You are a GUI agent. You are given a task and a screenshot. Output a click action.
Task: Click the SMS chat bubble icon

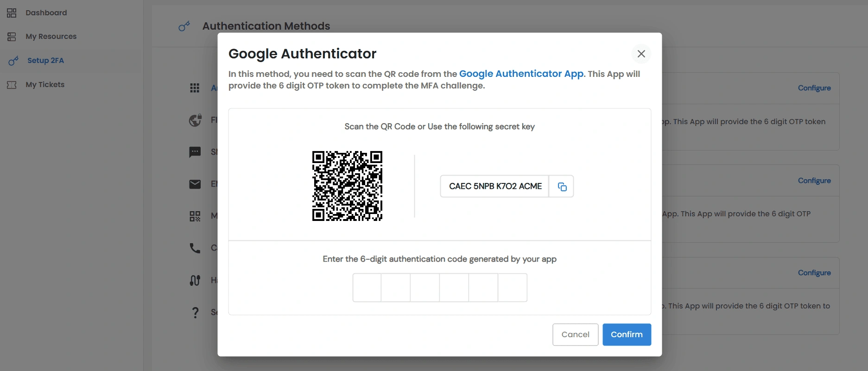[195, 152]
